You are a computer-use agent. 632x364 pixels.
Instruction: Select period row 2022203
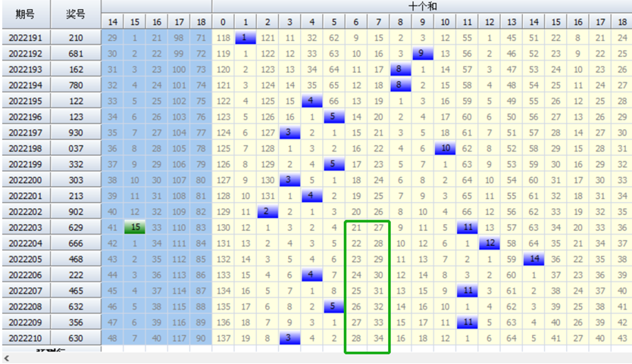(25, 227)
